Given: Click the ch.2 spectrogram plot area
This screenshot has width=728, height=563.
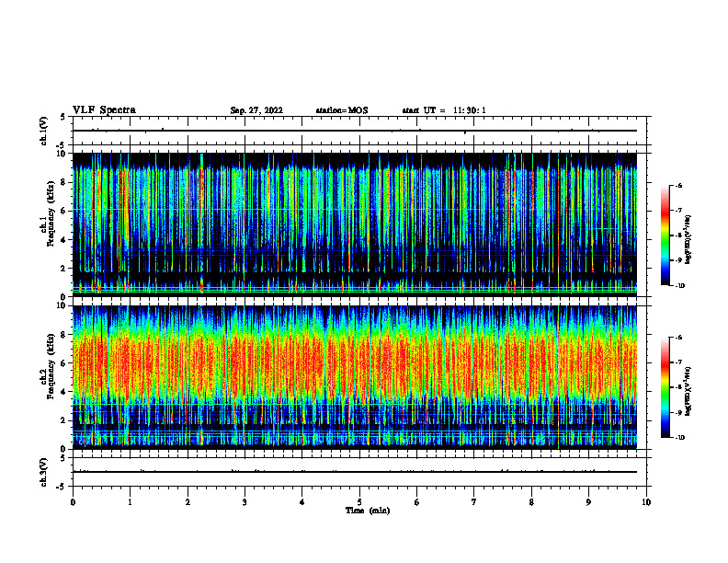Looking at the screenshot, I should tap(355, 377).
